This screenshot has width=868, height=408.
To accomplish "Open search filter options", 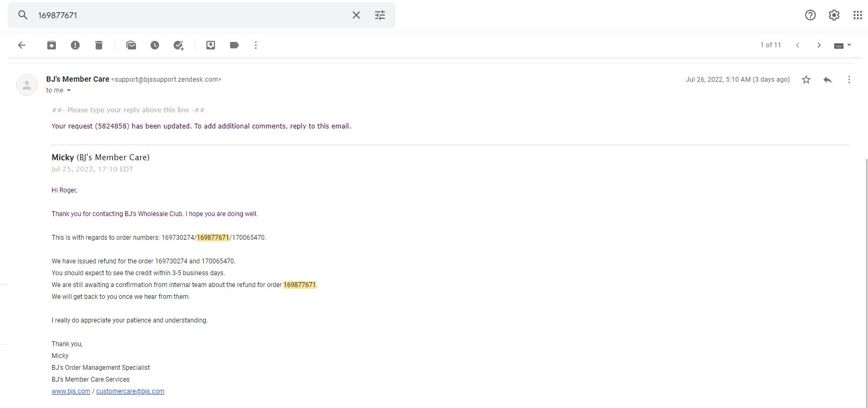I will point(380,15).
